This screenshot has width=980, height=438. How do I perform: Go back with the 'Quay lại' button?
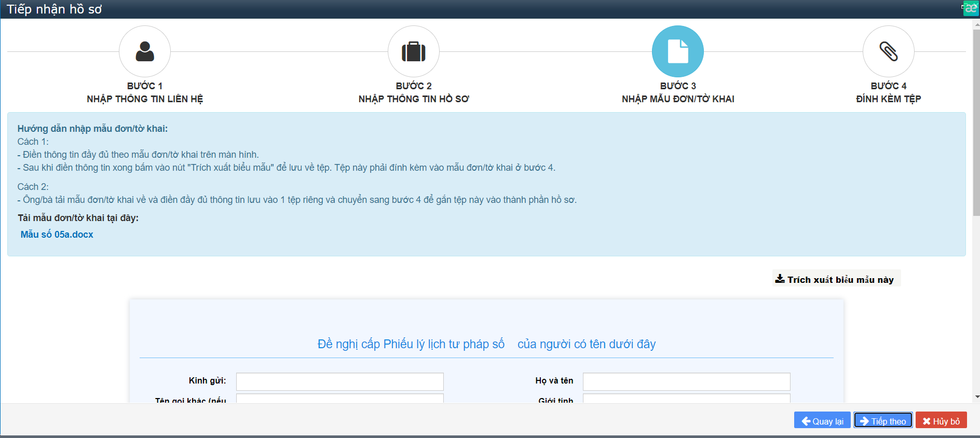(x=822, y=421)
